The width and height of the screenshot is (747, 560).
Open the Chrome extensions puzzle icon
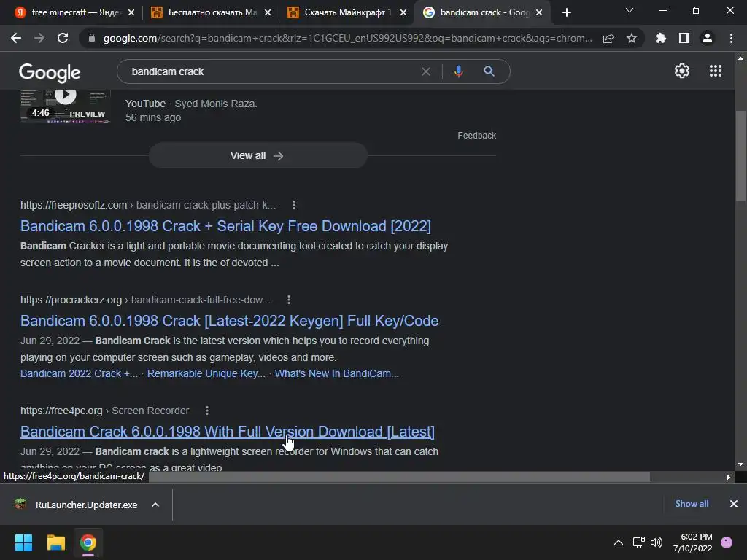click(661, 38)
